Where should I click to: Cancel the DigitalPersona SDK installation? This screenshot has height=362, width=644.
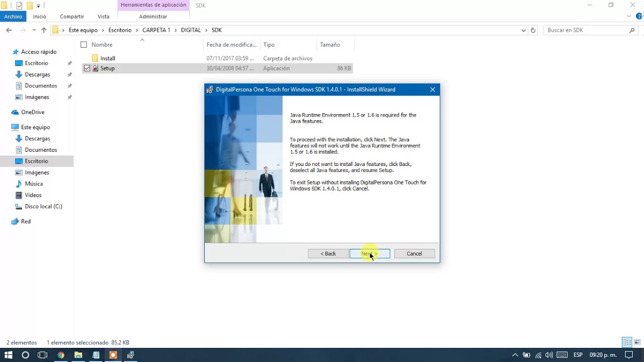415,253
